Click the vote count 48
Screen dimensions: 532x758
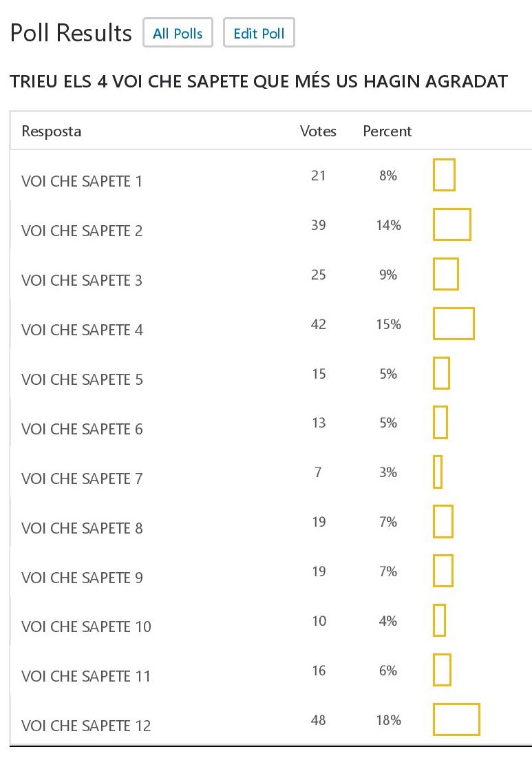318,720
